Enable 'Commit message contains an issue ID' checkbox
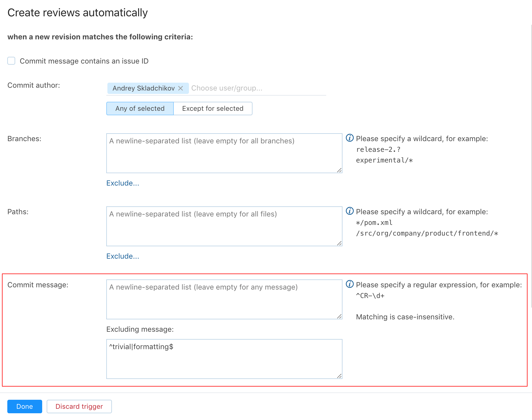 (11, 61)
